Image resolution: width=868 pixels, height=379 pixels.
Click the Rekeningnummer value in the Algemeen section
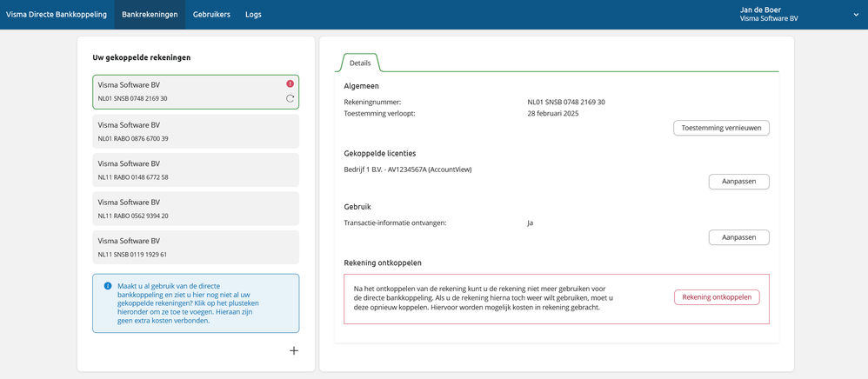click(566, 103)
